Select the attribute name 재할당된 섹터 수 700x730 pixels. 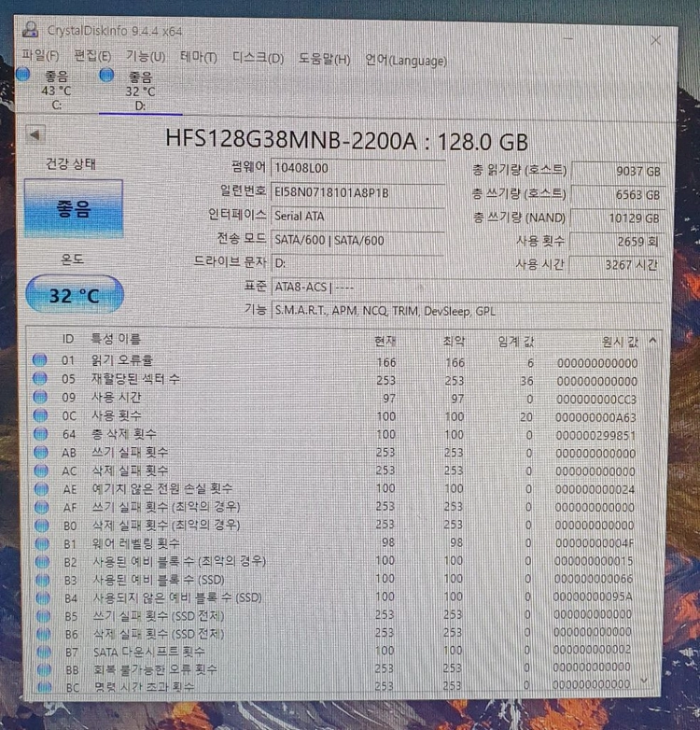click(135, 378)
